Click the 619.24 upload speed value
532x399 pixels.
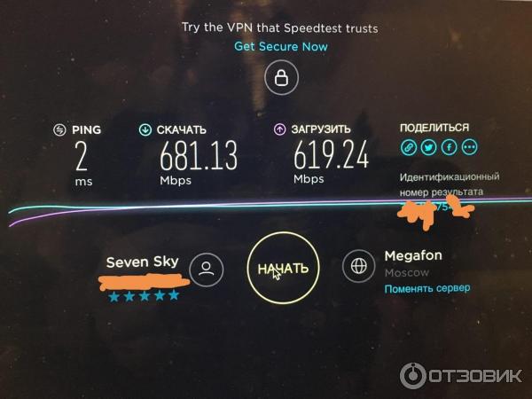click(x=331, y=154)
